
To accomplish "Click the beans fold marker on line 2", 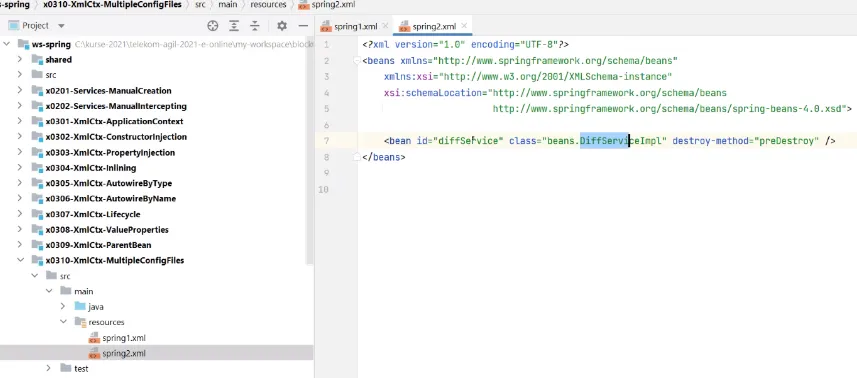I will point(356,61).
